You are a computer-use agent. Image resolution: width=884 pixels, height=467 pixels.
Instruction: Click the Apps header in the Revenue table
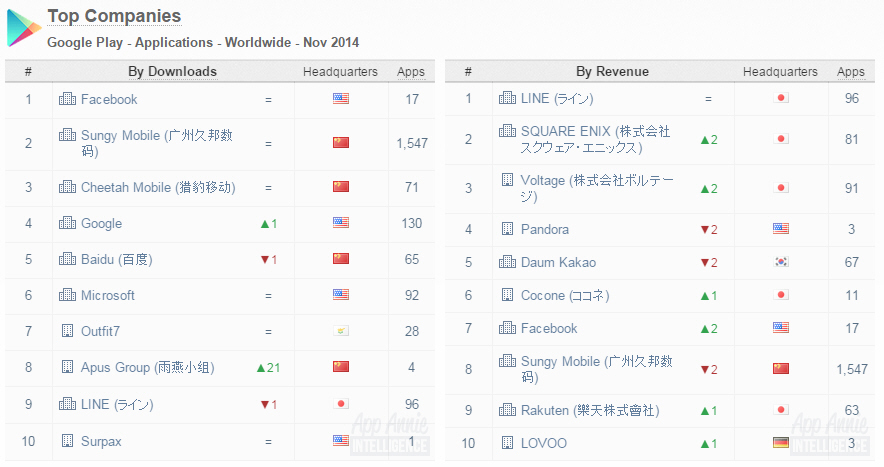click(851, 72)
